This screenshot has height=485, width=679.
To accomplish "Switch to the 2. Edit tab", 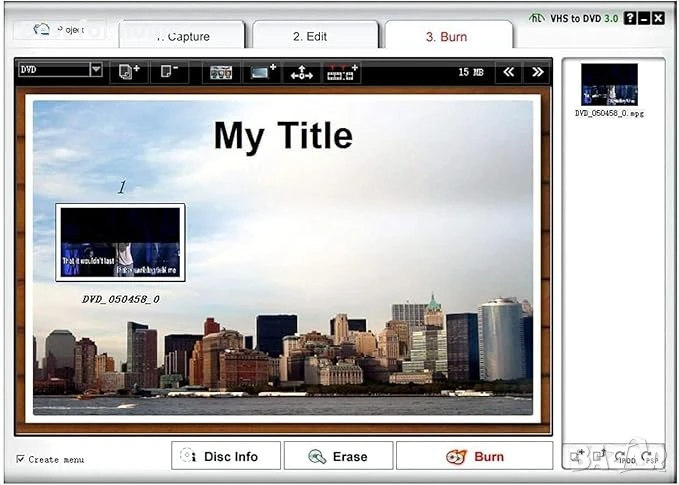I will tap(310, 36).
